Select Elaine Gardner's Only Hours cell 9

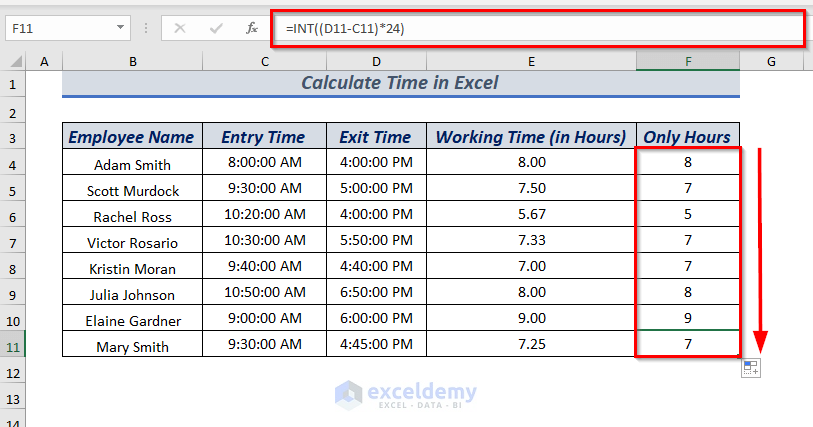[x=688, y=318]
